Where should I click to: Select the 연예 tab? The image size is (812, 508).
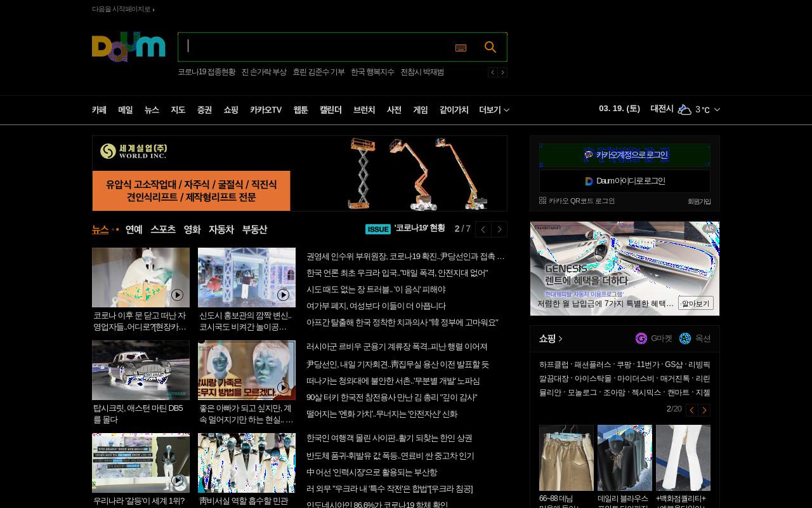coord(134,229)
